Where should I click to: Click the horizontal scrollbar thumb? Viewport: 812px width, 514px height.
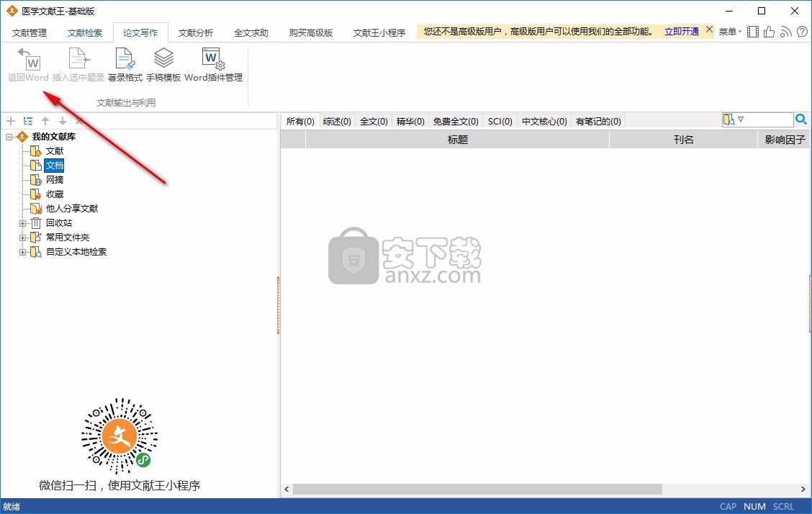(x=477, y=489)
